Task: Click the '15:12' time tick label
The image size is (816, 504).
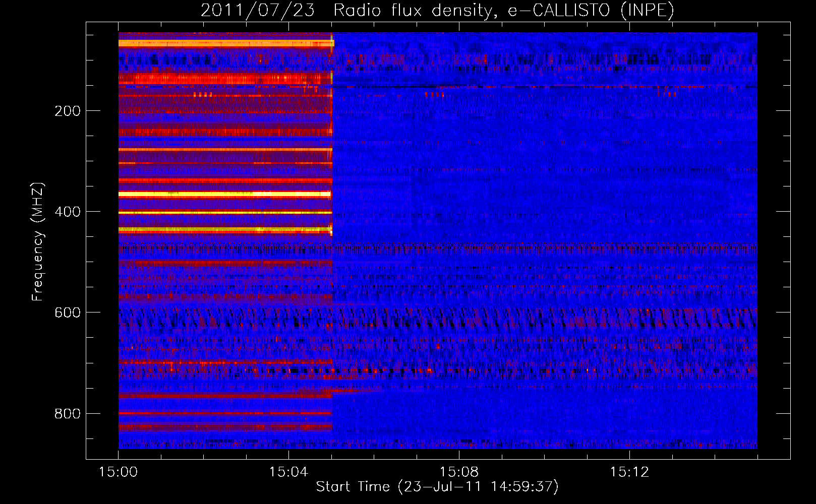Action: click(x=629, y=472)
